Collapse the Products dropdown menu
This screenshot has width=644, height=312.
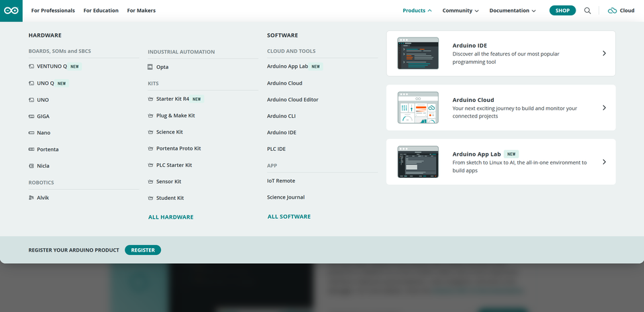tap(417, 11)
